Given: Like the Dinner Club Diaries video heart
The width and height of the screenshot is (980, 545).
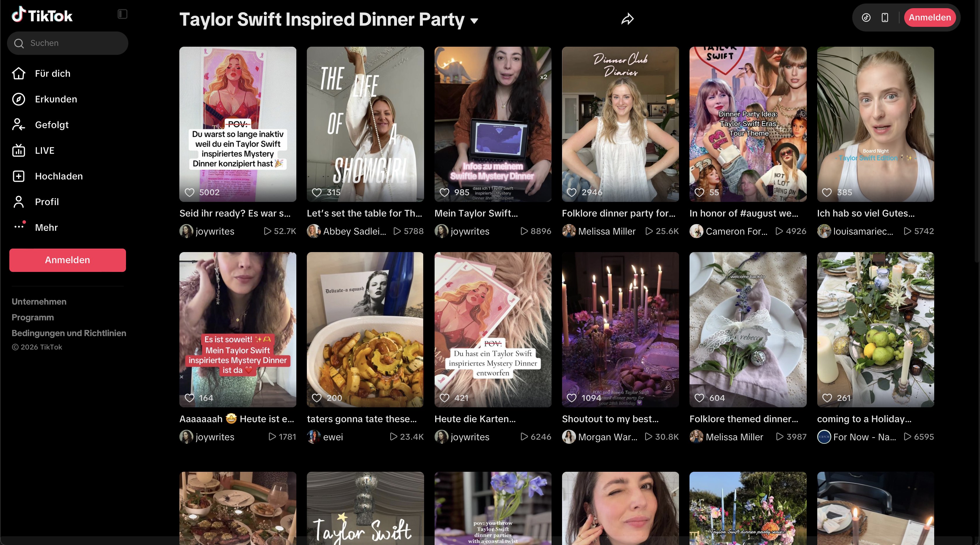Looking at the screenshot, I should 571,192.
